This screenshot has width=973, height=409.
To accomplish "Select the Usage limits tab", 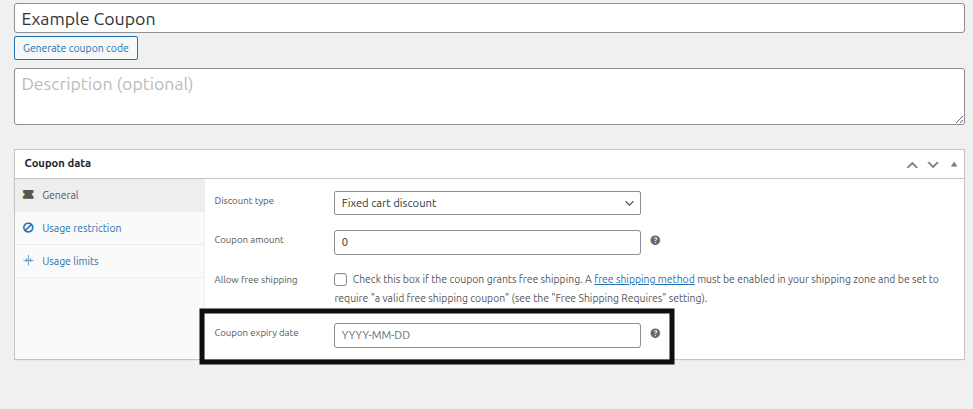I will [70, 261].
